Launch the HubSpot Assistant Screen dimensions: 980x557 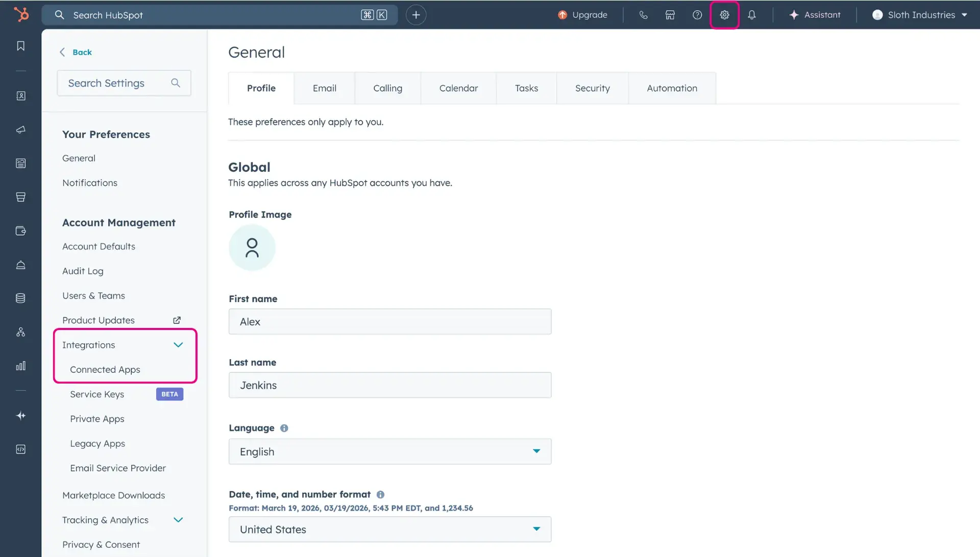[815, 15]
